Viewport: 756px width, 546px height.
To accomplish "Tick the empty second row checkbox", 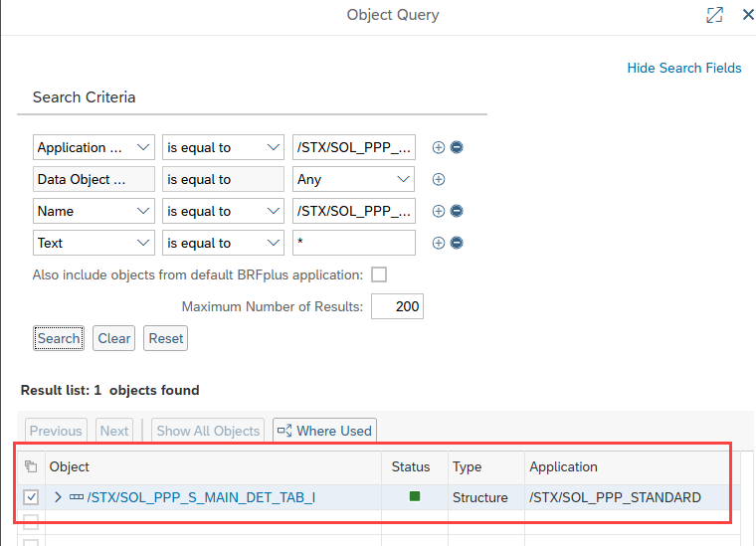I will [31, 522].
